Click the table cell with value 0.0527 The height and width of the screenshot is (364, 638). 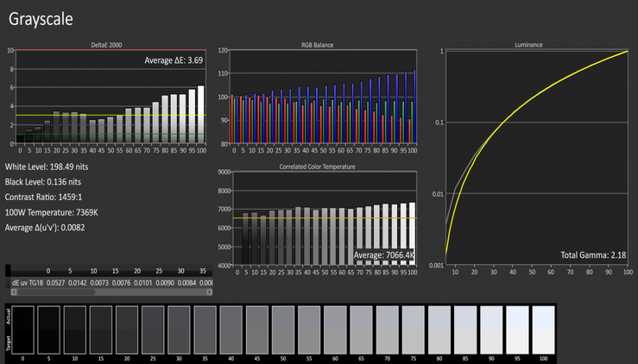[x=56, y=282]
